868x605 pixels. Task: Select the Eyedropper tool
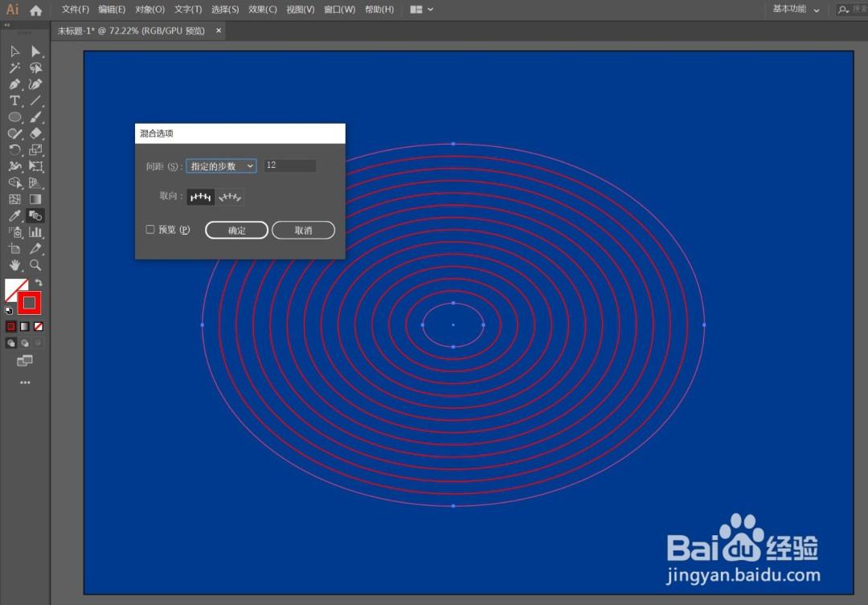(x=15, y=216)
